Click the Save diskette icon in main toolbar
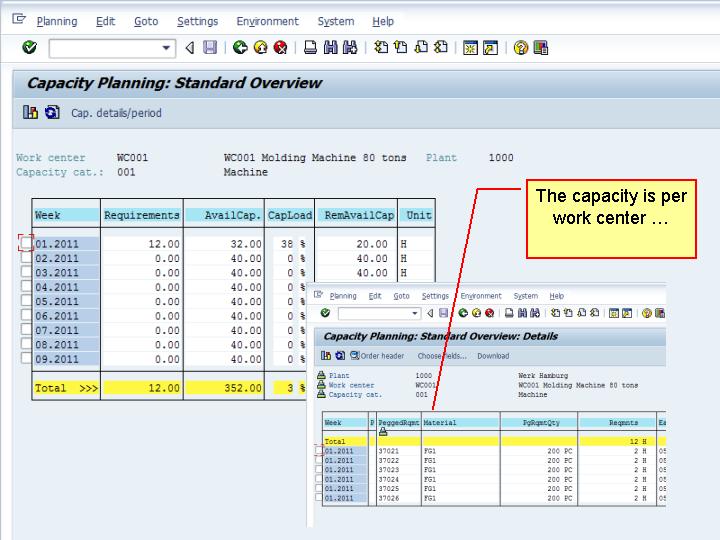The height and width of the screenshot is (540, 720). click(x=210, y=47)
